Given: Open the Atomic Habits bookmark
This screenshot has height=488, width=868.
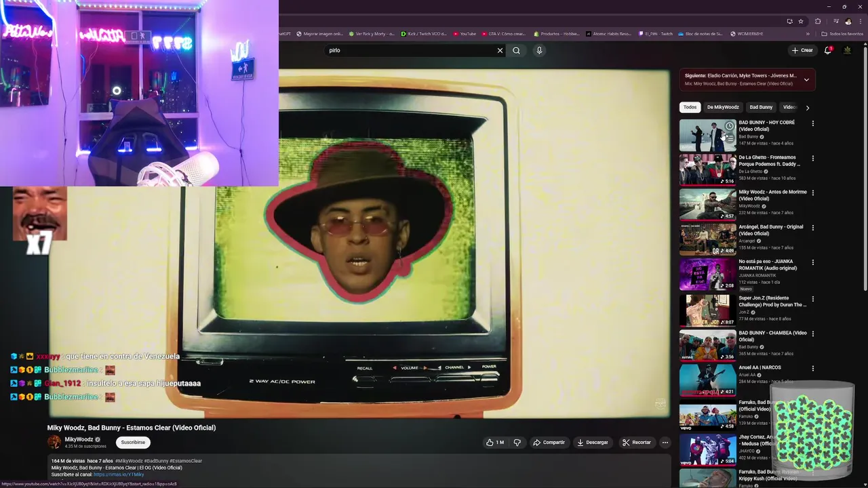Looking at the screenshot, I should pos(608,34).
